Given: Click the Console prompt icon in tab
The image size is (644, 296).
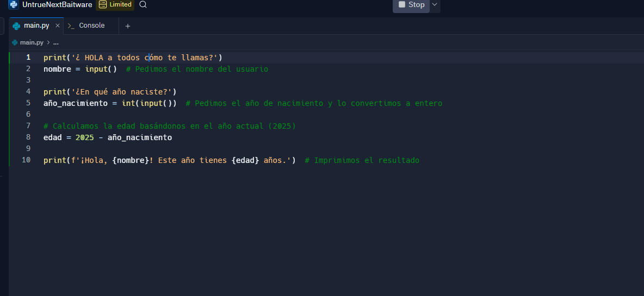Looking at the screenshot, I should pos(71,26).
